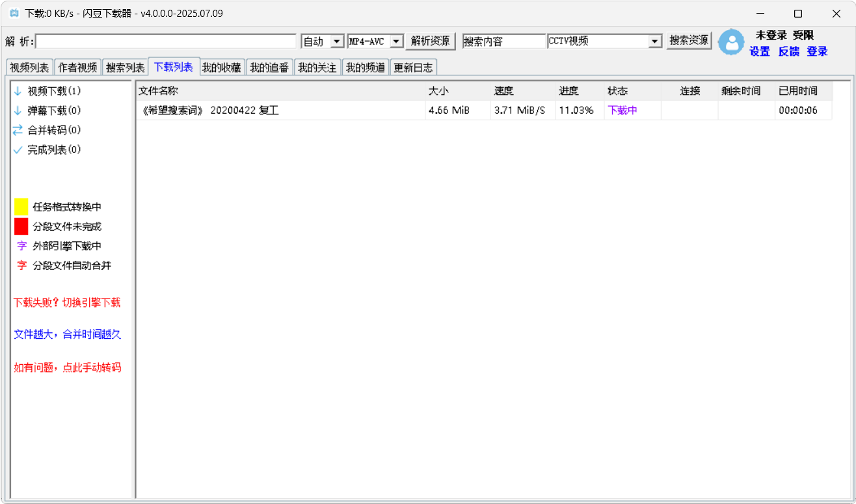Viewport: 856px width, 504px height.
Task: Click the danmaku download arrow icon
Action: tap(18, 111)
